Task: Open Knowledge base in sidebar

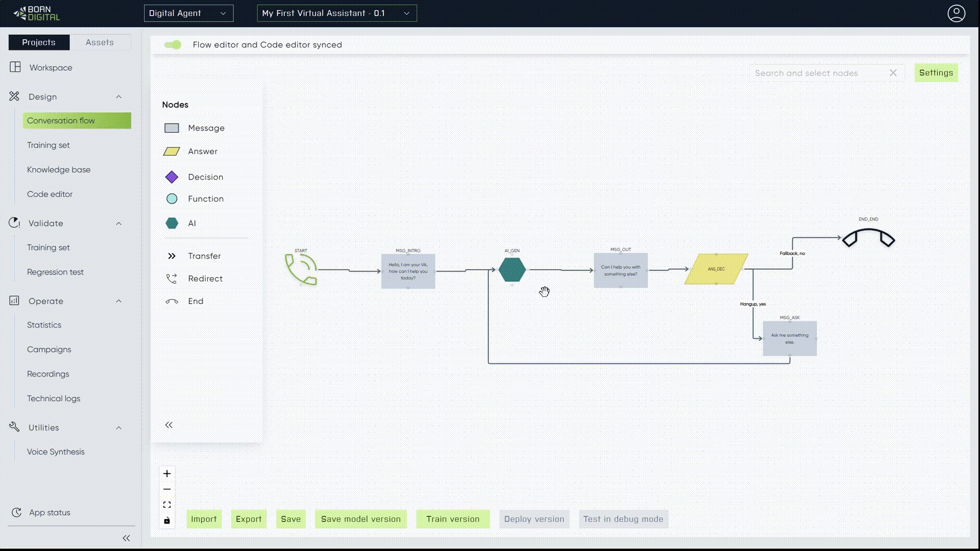Action: click(x=59, y=170)
